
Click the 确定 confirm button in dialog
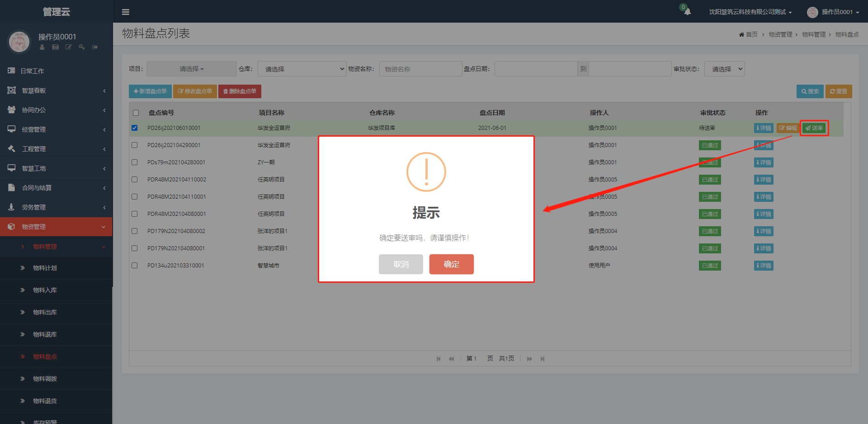451,264
